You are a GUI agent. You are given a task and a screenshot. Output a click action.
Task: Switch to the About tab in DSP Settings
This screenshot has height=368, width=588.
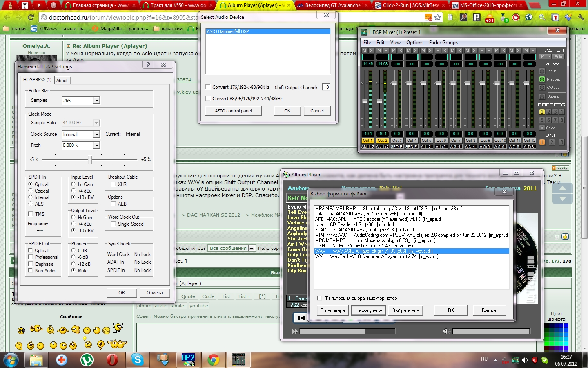[62, 81]
